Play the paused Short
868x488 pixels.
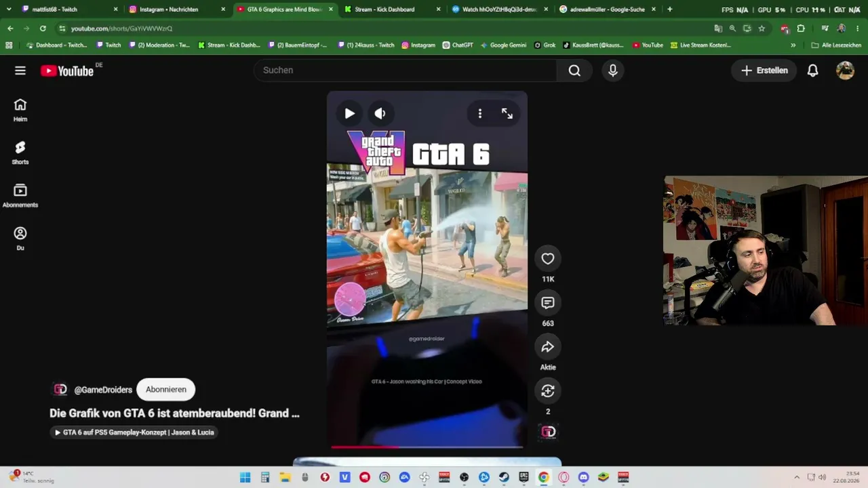tap(349, 113)
